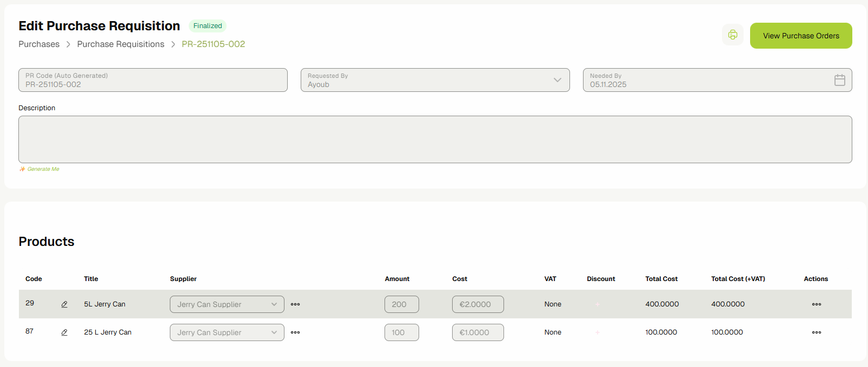
Task: Expand the Requested By dropdown
Action: tap(557, 80)
